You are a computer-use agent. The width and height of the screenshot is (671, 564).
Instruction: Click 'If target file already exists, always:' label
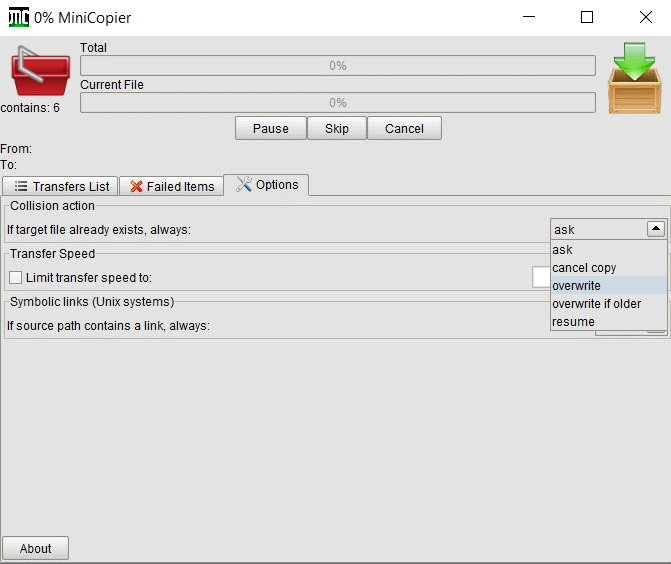pos(99,230)
